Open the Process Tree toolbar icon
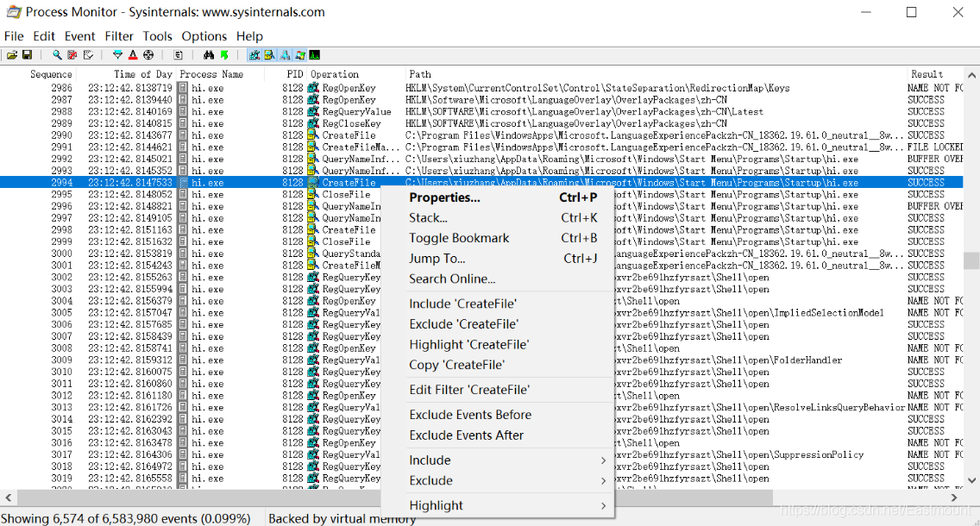Viewport: 980px width, 526px height. (179, 55)
